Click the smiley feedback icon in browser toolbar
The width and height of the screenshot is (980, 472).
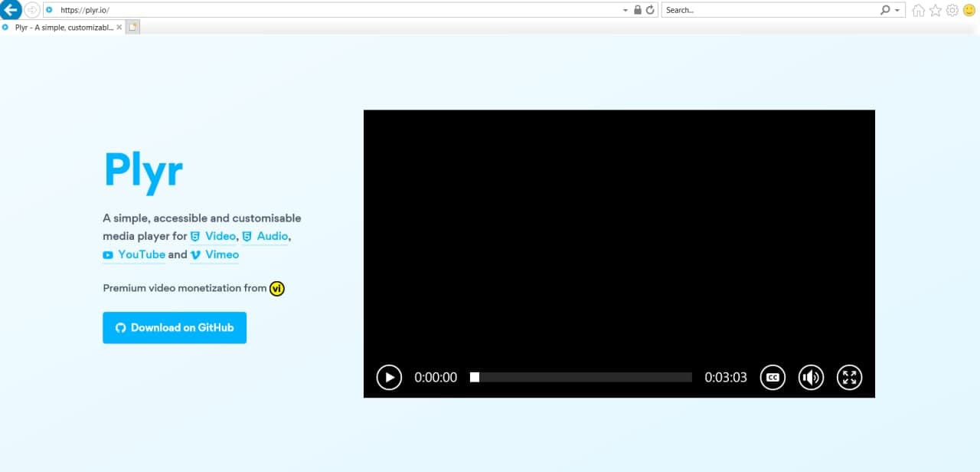coord(969,10)
